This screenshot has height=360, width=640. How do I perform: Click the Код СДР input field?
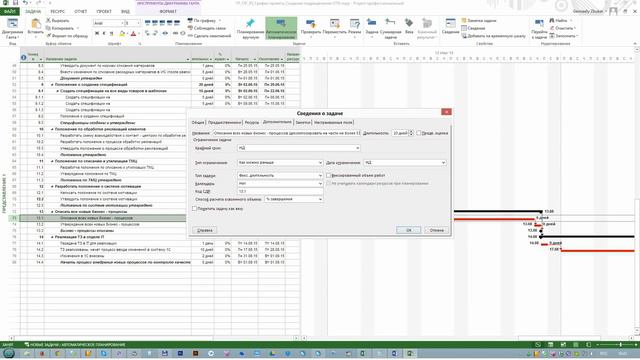point(280,191)
